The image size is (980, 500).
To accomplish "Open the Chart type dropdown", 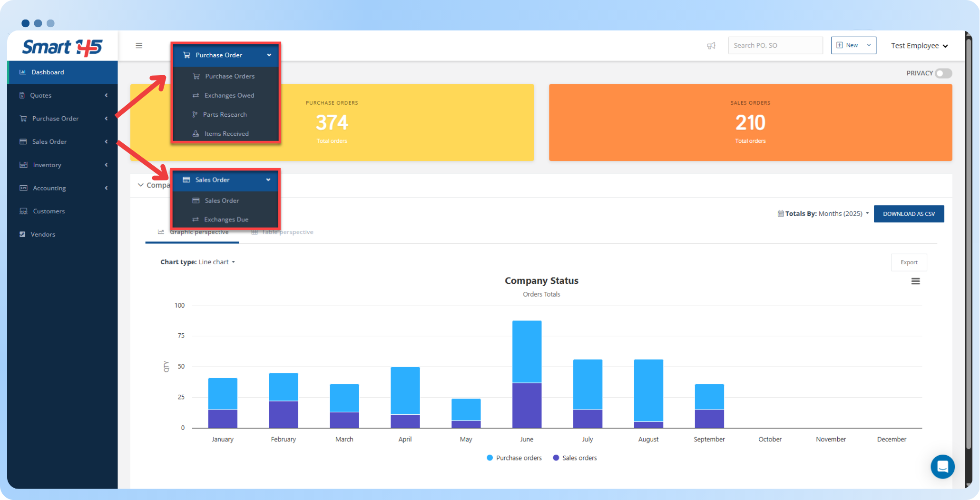I will [216, 262].
